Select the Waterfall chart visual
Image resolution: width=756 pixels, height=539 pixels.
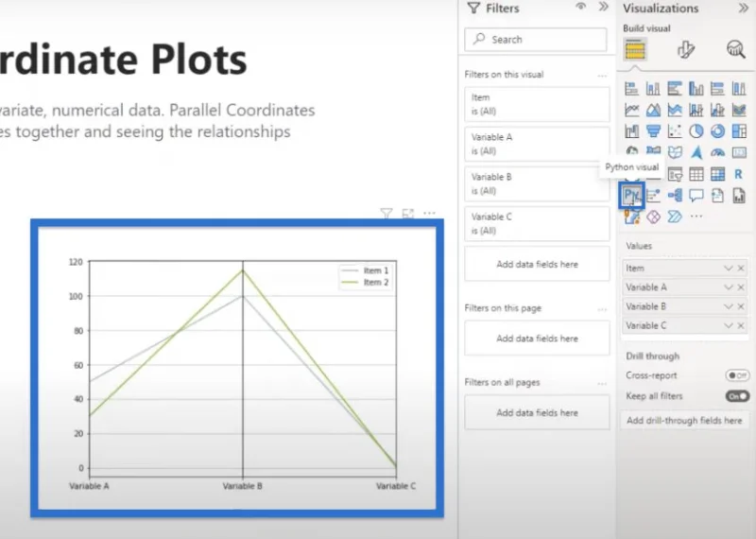[x=631, y=131]
